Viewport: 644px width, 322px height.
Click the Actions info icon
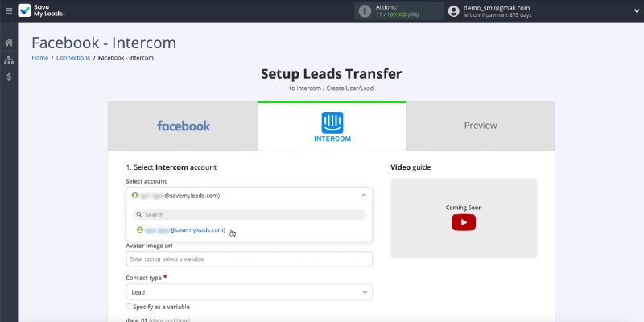point(365,11)
